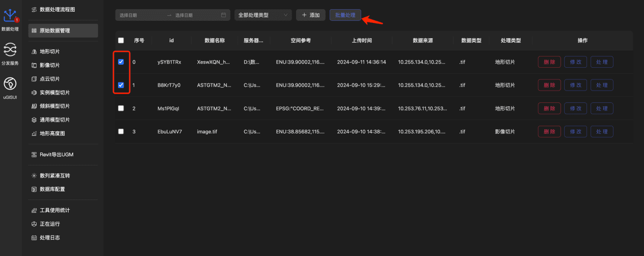This screenshot has width=644, height=256.
Task: Click the 数据库配置 sidebar icon
Action: pos(34,189)
